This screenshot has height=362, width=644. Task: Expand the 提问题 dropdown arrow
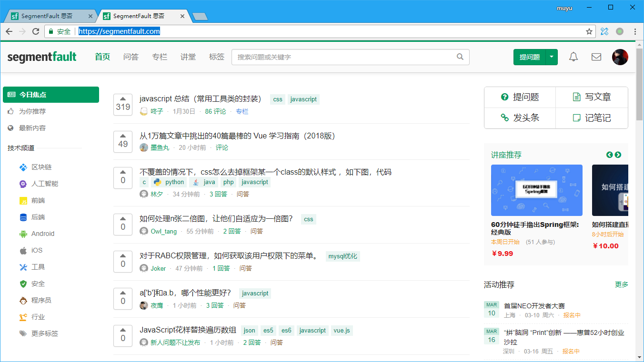[x=552, y=57]
